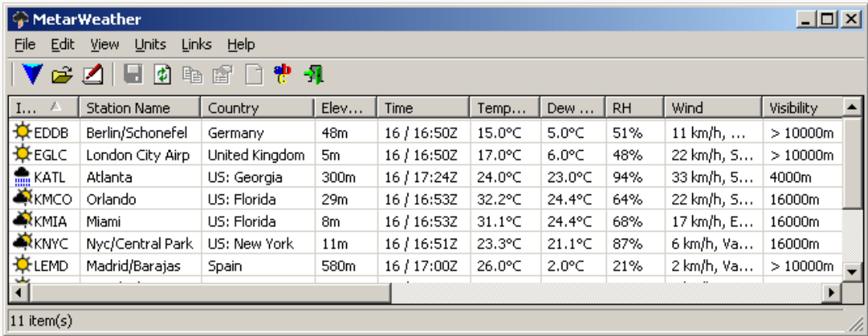Viewport: 868px width, 336px height.
Task: Sort by Country column header
Action: click(x=257, y=108)
